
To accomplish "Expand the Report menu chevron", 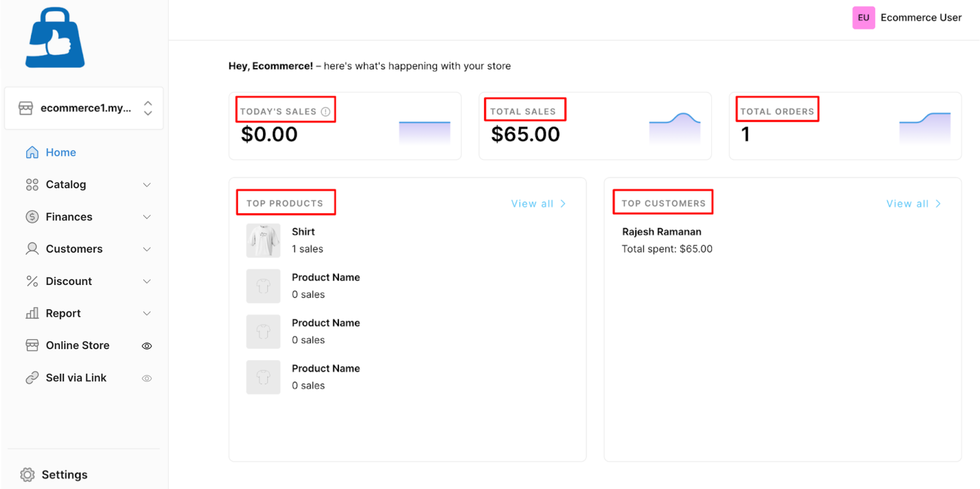I will 147,313.
